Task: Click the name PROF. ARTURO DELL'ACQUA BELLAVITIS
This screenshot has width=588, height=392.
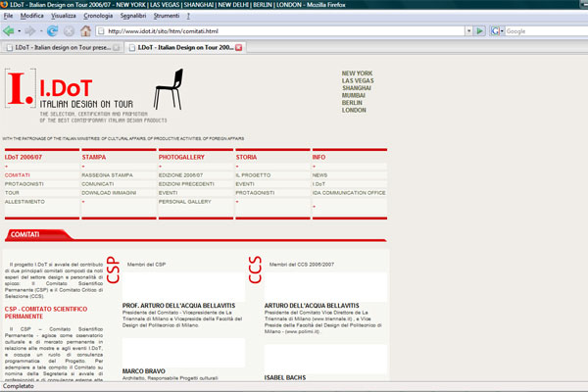Action: tap(179, 306)
